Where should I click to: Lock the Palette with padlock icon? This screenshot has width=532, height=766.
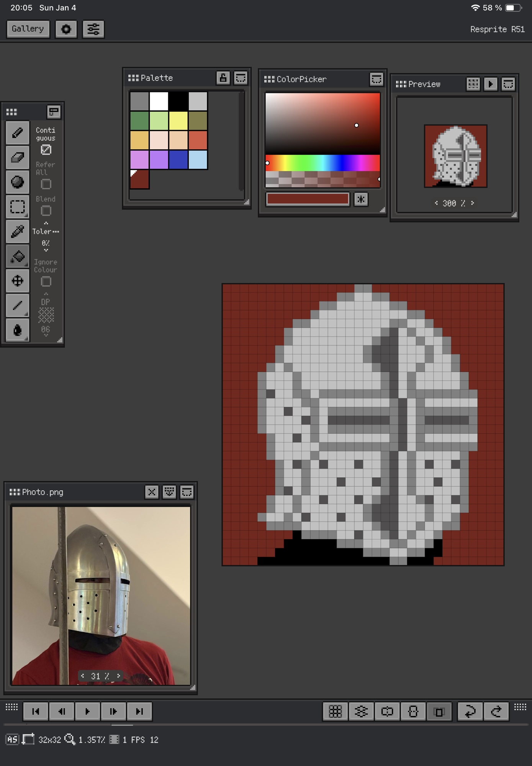[x=223, y=78]
